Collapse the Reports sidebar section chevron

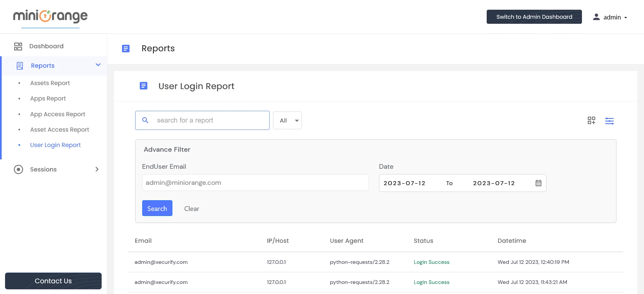(98, 65)
